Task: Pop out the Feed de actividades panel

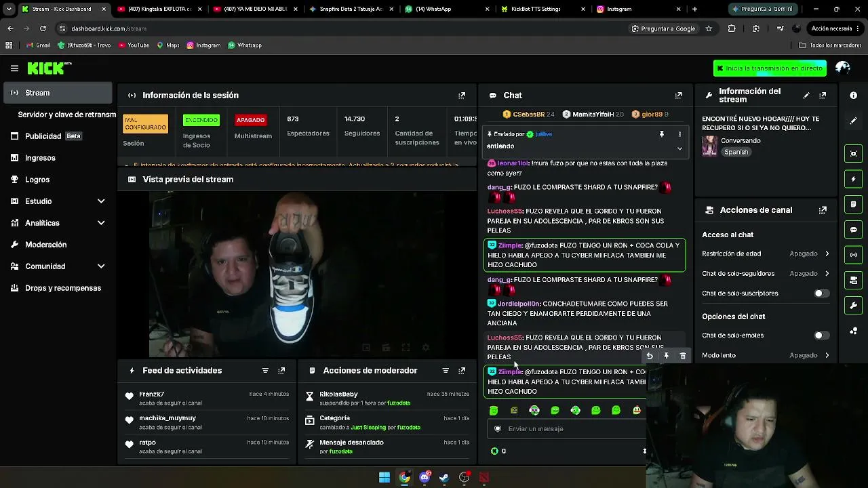Action: coord(281,371)
